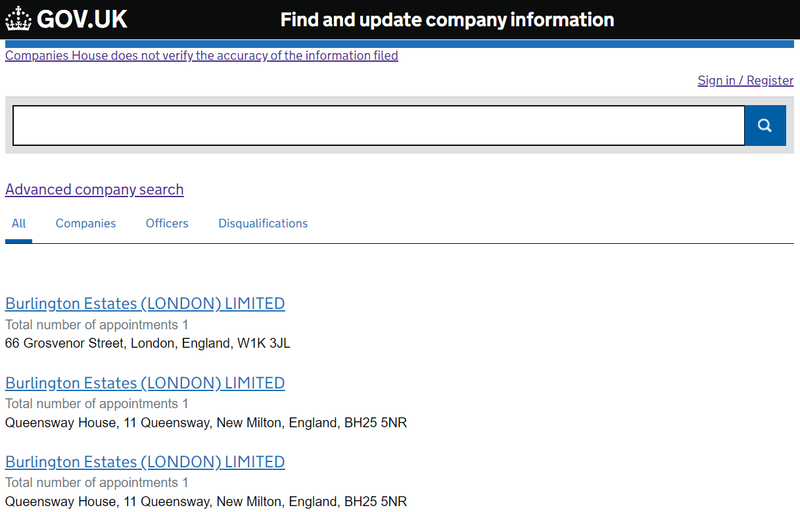Click 'Find and update company information' header
Screen dimensions: 800x512
(447, 20)
